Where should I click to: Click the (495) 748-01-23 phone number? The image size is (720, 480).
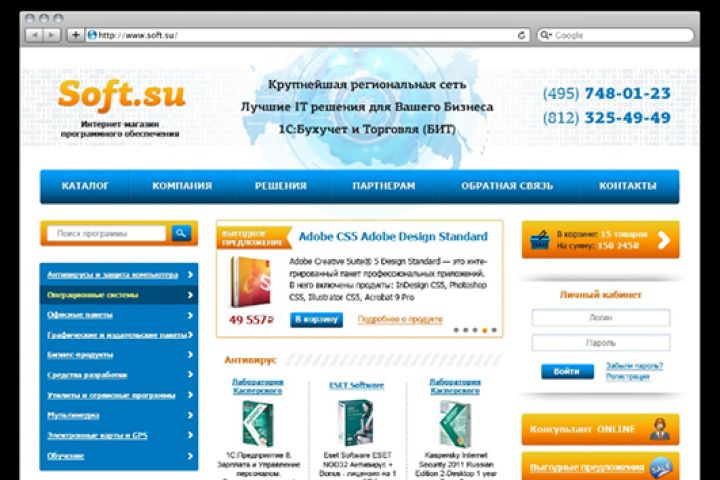point(607,94)
